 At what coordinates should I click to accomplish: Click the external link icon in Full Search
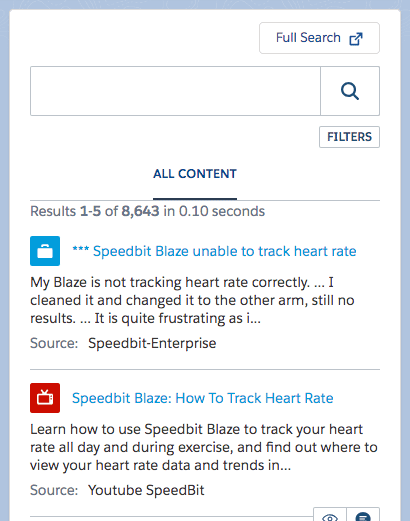pyautogui.click(x=356, y=39)
